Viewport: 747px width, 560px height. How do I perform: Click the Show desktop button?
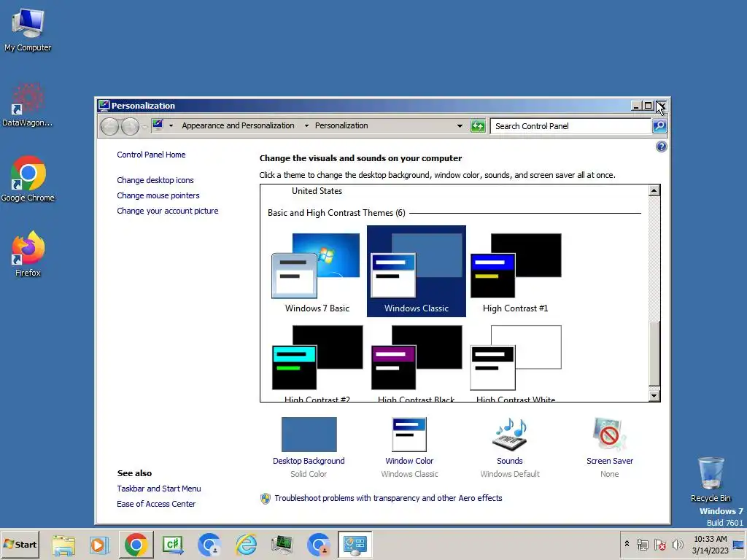739,544
